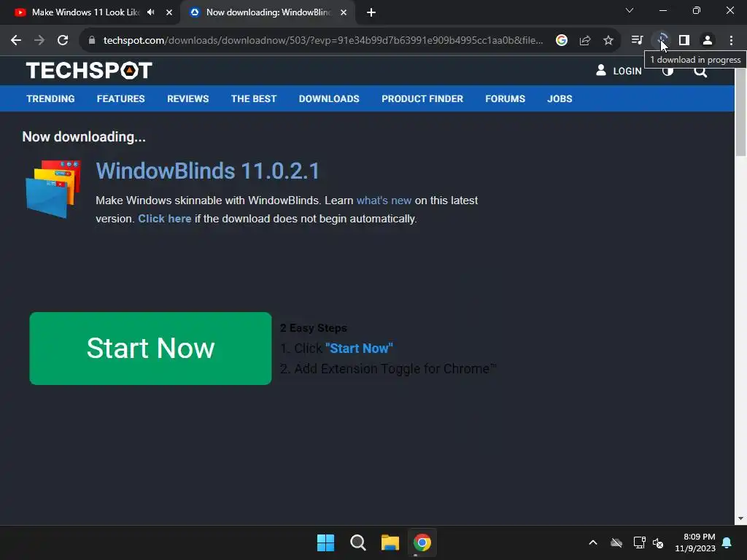
Task: Open the WindowBlinds 11.0.2.1 title link
Action: coord(208,171)
